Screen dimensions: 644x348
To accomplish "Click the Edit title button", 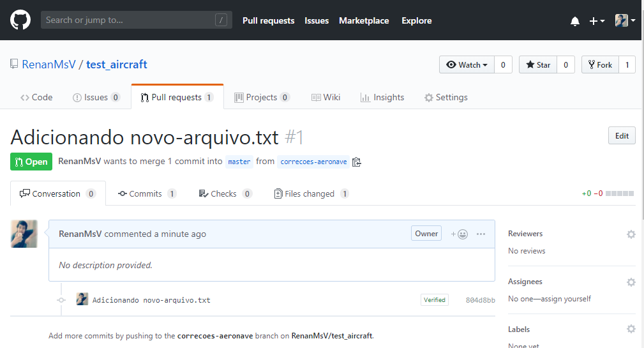I will point(622,135).
